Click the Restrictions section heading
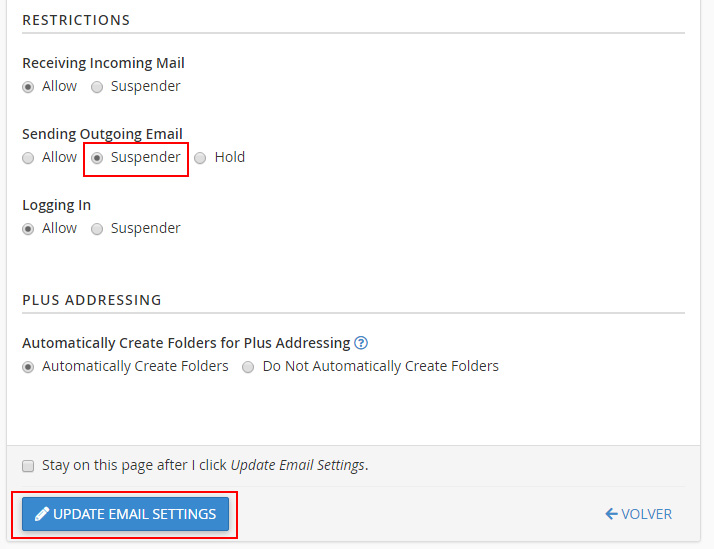 (x=76, y=20)
